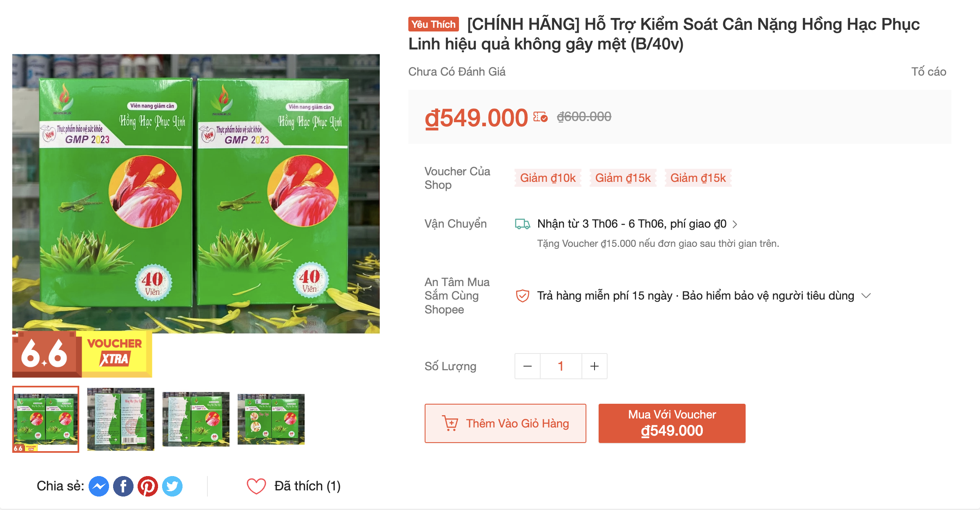Screen dimensions: 980x510
Task: Expand shipping details chevron
Action: (735, 224)
